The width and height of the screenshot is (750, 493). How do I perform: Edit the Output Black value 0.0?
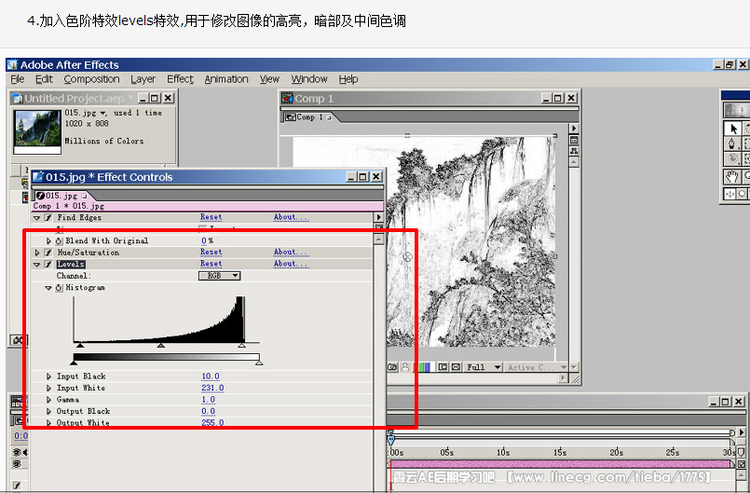point(208,411)
